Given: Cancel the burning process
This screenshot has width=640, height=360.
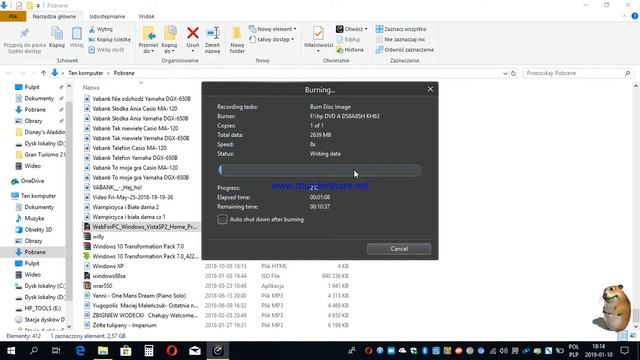Looking at the screenshot, I should [x=399, y=249].
